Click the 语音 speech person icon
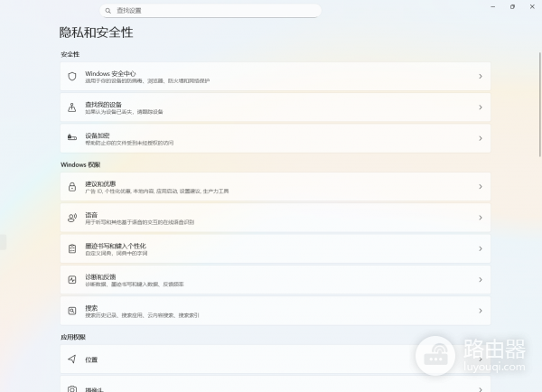542x392 pixels. click(x=72, y=218)
